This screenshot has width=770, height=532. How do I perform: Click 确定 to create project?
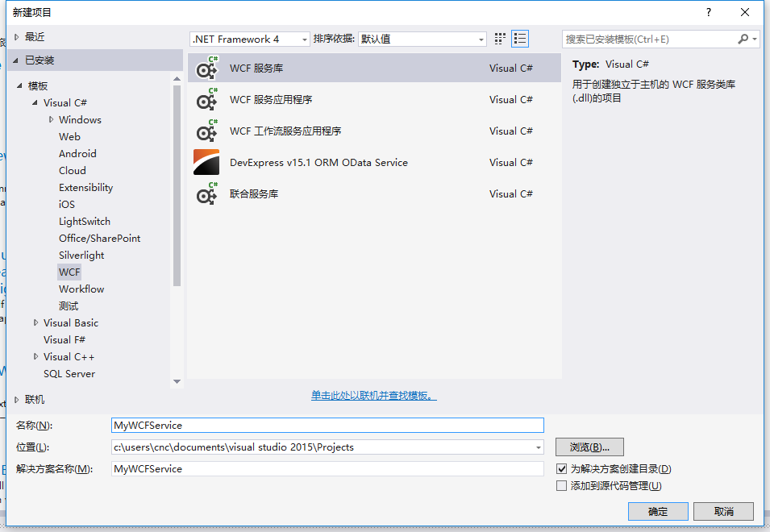pos(658,511)
